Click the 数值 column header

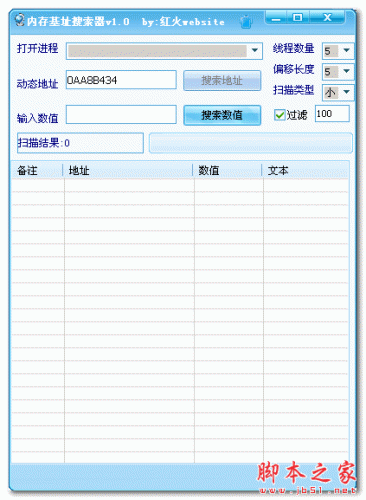coord(228,170)
